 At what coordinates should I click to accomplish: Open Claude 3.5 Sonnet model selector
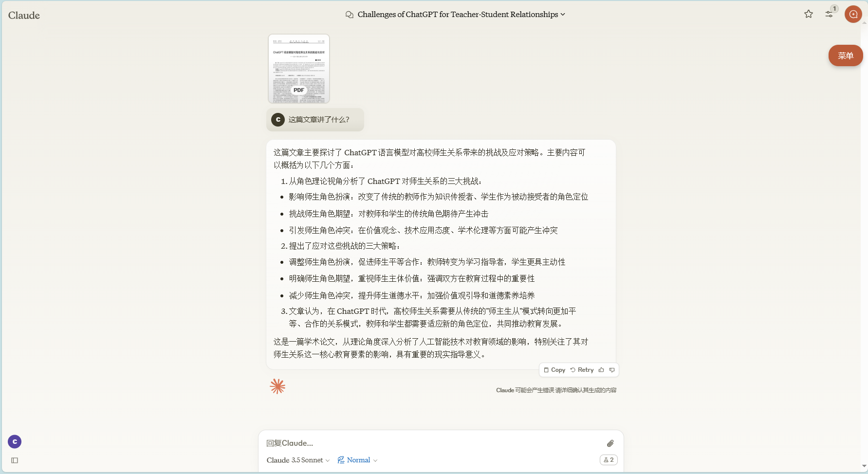click(x=298, y=460)
